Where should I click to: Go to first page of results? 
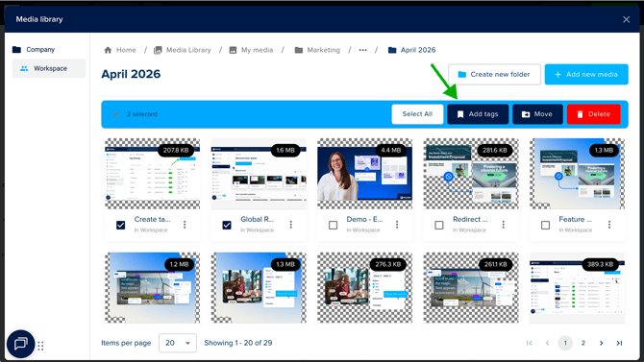[x=529, y=343]
